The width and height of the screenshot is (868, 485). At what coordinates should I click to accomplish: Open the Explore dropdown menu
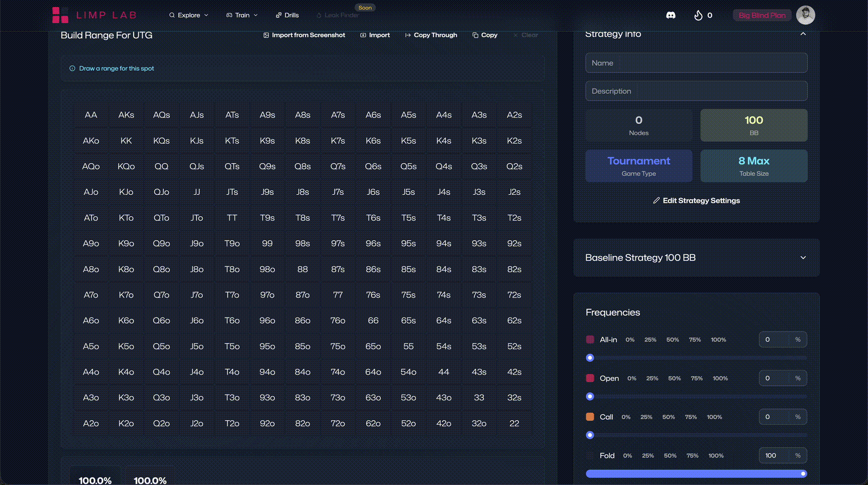coord(188,15)
